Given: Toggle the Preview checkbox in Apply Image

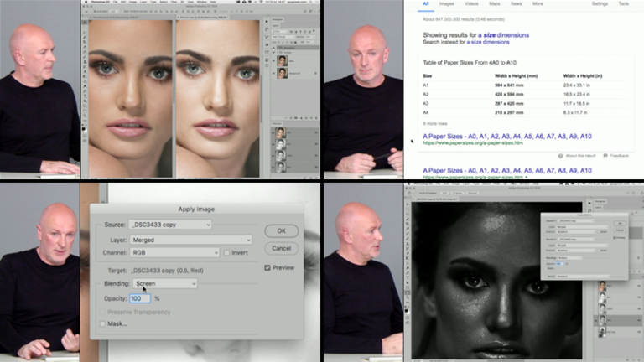Looking at the screenshot, I should [x=268, y=268].
